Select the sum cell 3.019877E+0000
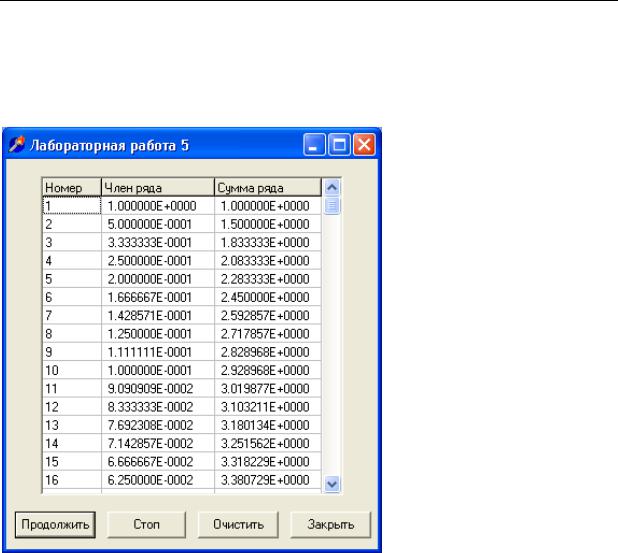The width and height of the screenshot is (618, 553). [268, 388]
